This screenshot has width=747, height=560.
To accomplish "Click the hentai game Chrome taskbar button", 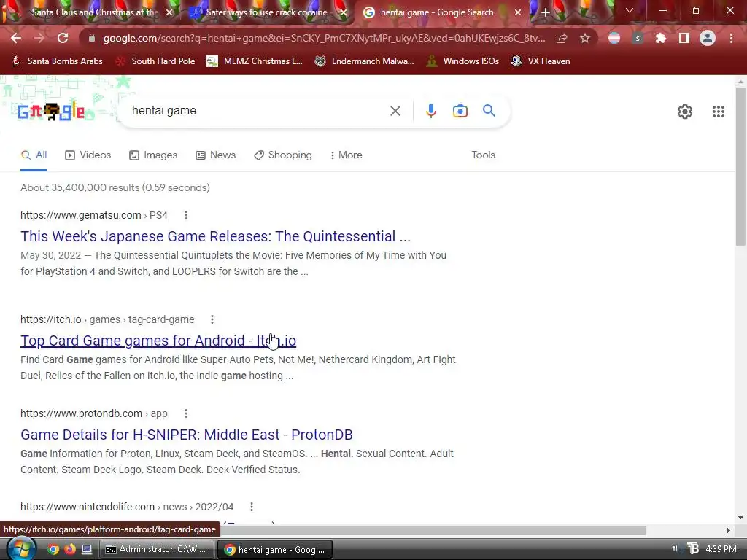I will (275, 550).
